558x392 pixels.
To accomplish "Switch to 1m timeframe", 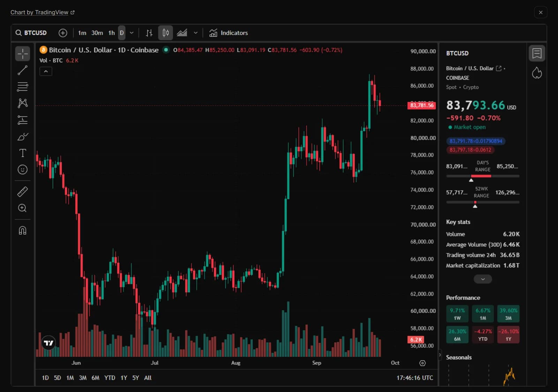I will pyautogui.click(x=82, y=33).
